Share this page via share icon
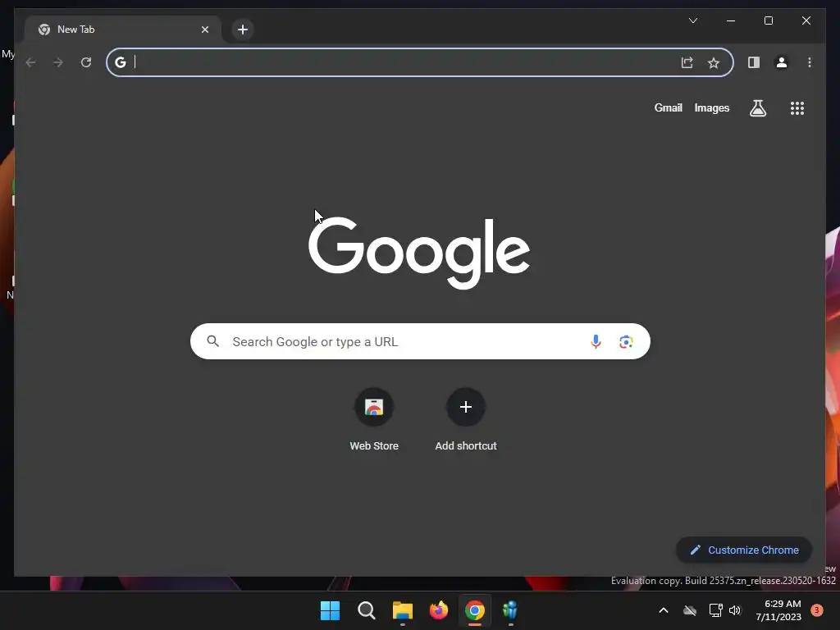The height and width of the screenshot is (630, 840). (687, 62)
